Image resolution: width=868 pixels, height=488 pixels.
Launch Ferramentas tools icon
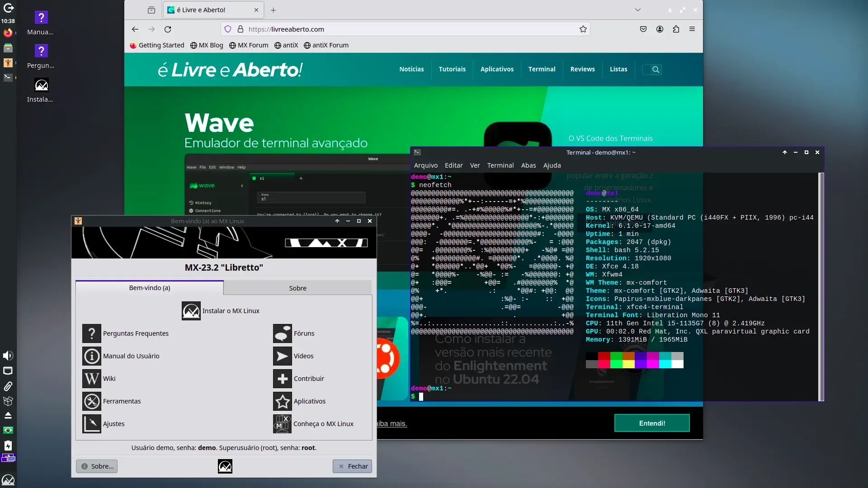92,401
